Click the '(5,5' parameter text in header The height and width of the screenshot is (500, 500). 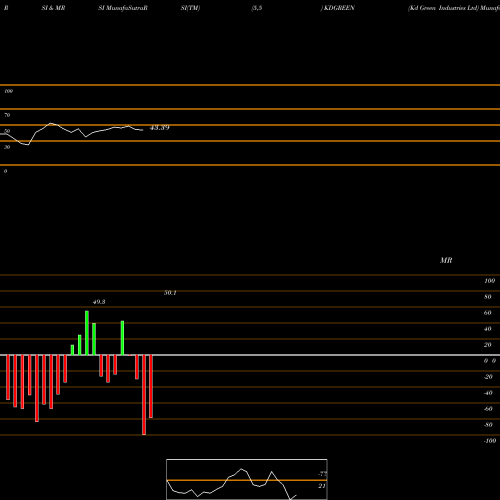click(x=257, y=8)
